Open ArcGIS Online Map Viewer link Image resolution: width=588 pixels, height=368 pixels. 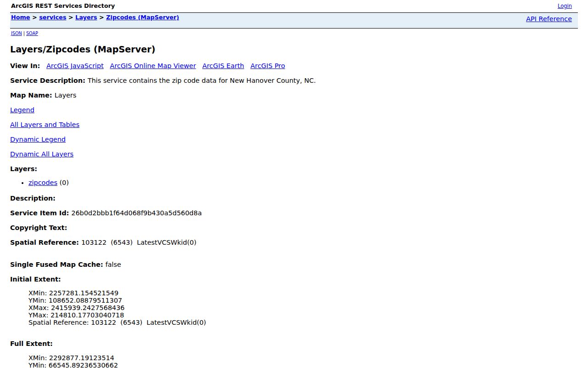point(153,66)
